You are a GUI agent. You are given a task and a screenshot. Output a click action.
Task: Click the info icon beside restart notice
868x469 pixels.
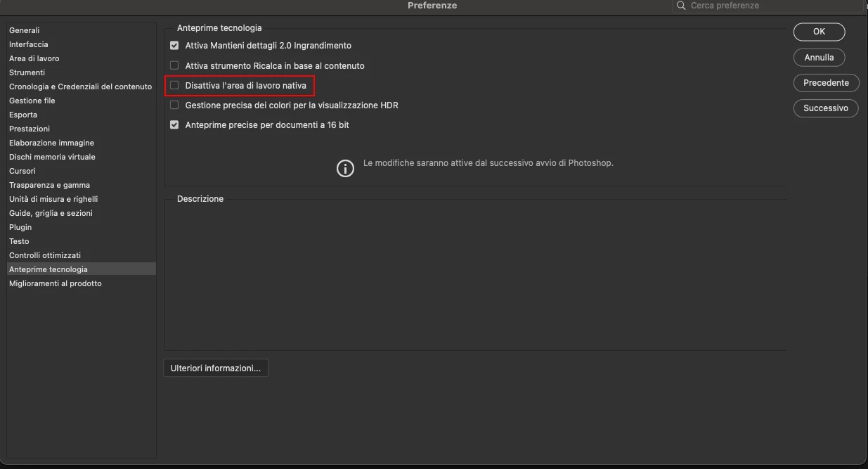click(345, 169)
